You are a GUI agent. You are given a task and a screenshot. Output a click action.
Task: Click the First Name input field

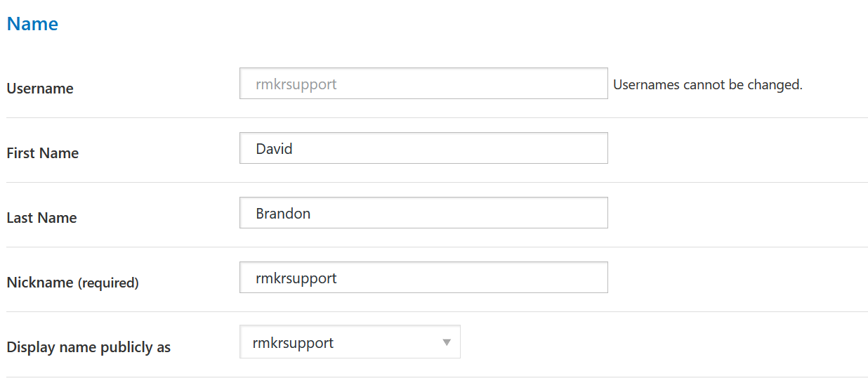pos(423,148)
